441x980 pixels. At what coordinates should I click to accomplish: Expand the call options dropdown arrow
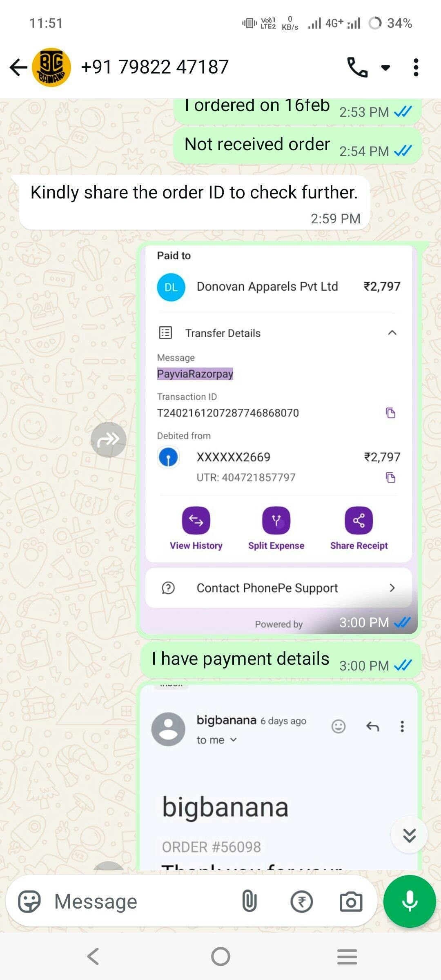[x=385, y=68]
